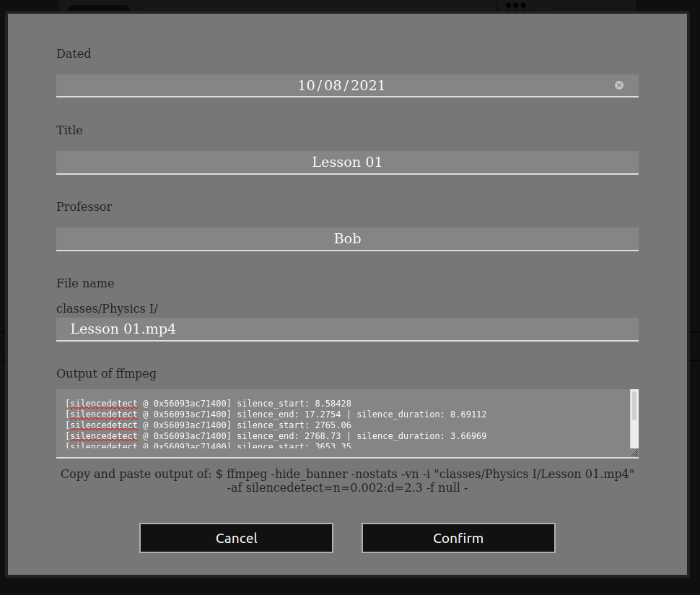Screen dimensions: 700x595
Task: Click the line with silence_duration: 3.66969
Action: (x=276, y=435)
